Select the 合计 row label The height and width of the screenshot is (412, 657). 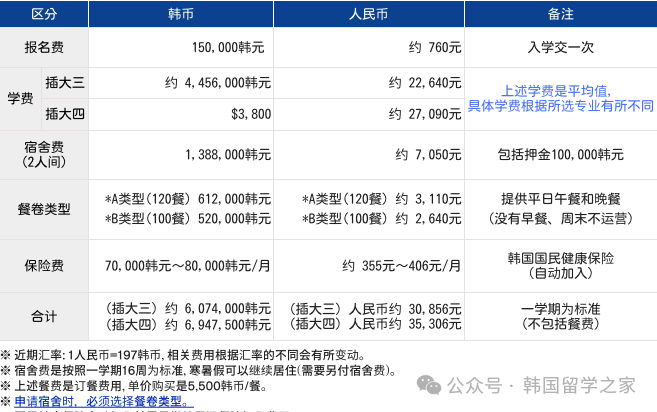(44, 316)
